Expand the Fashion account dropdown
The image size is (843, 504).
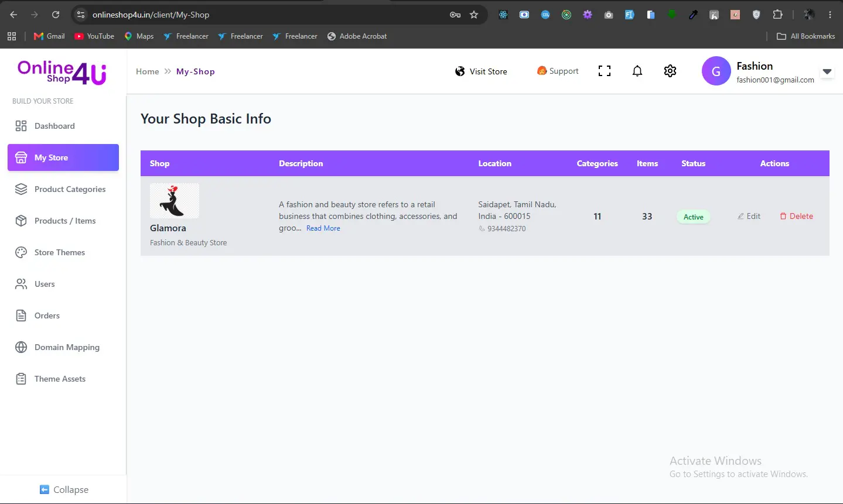click(827, 71)
